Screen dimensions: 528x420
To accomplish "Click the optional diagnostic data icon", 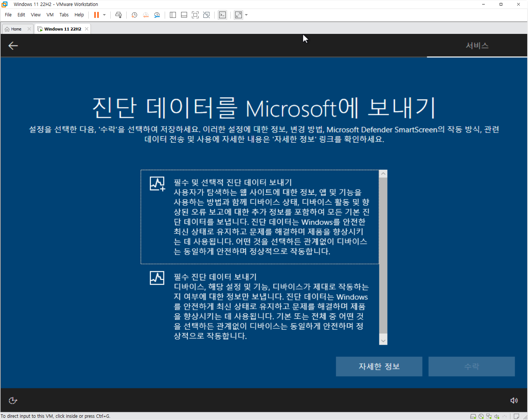I will click(x=157, y=184).
